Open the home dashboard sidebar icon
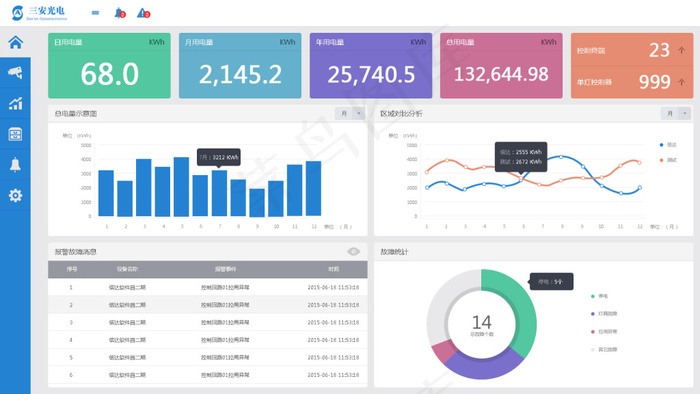The height and width of the screenshot is (394, 700). tap(15, 42)
